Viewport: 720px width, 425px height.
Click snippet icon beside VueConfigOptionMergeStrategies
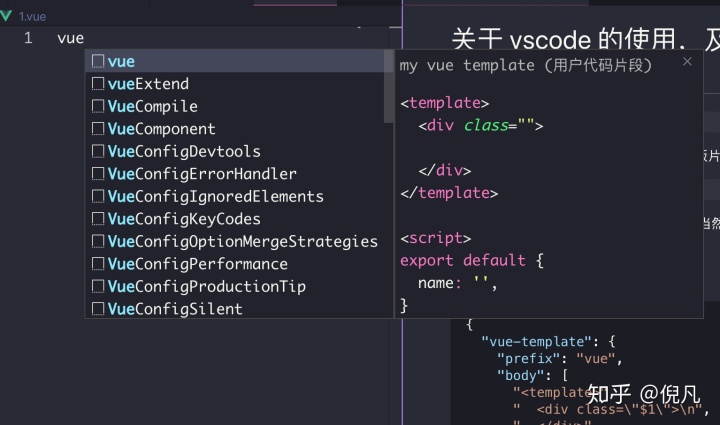coord(98,241)
